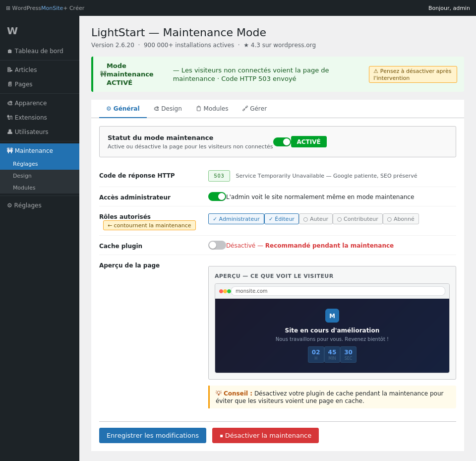
Task: Click the lightbulb icon beside Conseil
Action: (x=219, y=393)
